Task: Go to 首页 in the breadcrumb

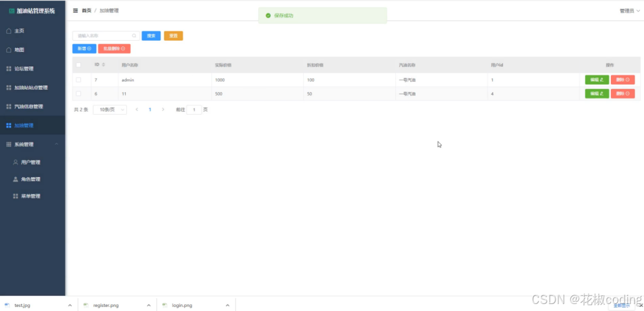Action: click(x=87, y=10)
